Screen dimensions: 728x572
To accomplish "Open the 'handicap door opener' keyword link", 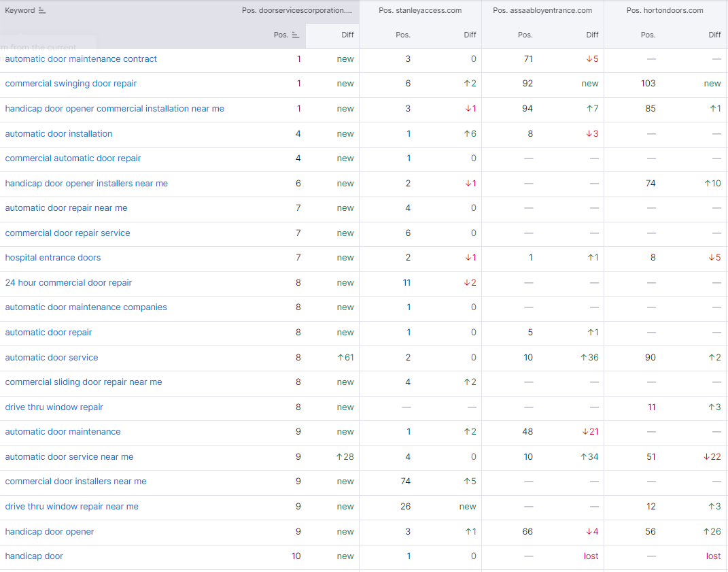I will 49,532.
